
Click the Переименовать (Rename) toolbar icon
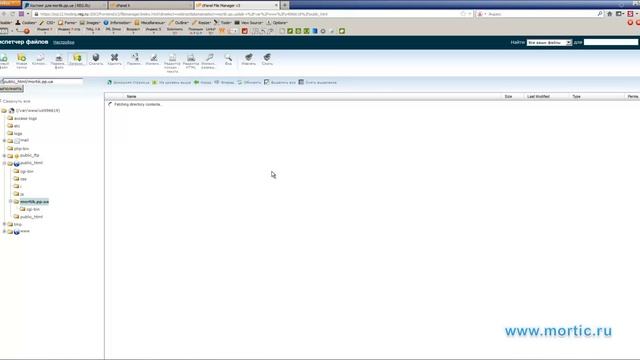click(134, 59)
